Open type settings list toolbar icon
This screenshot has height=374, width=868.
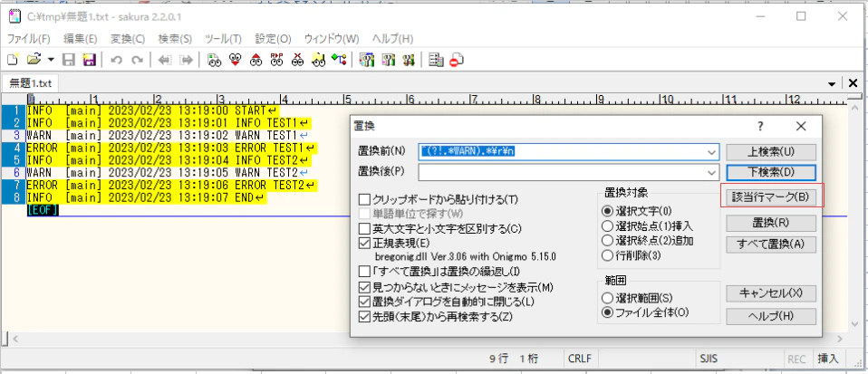pyautogui.click(x=366, y=59)
